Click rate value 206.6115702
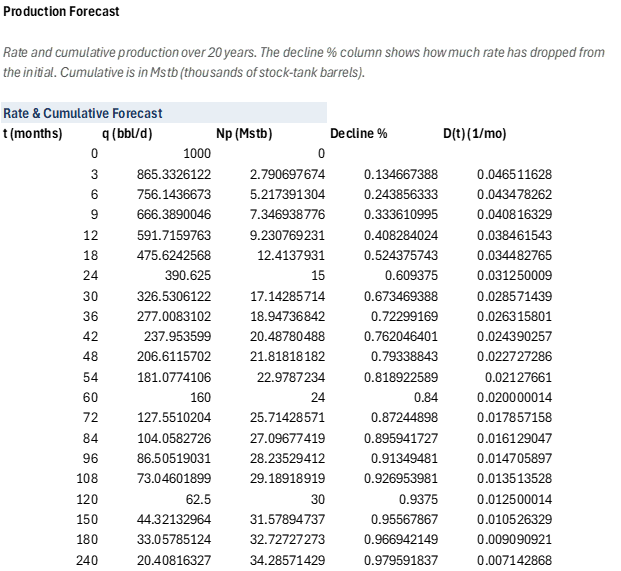 click(174, 357)
